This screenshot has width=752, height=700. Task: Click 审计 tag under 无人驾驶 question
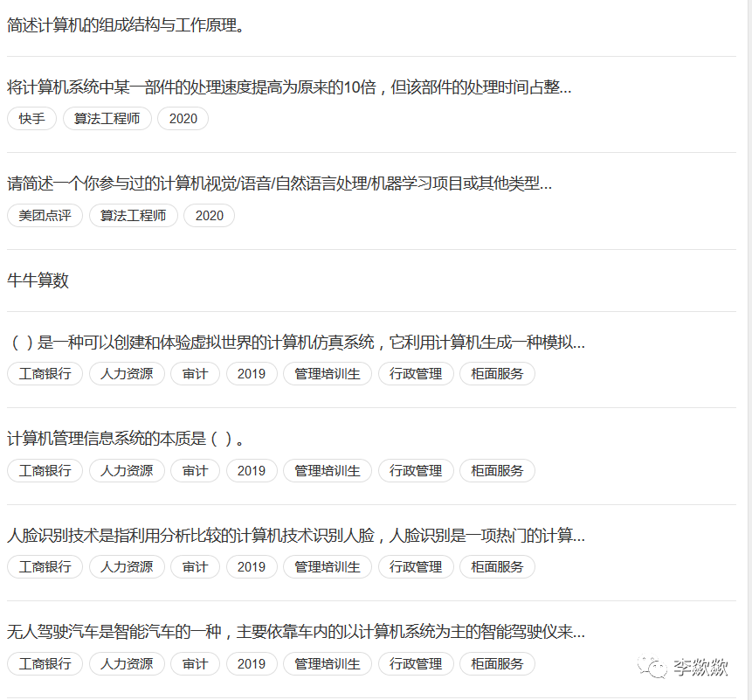point(195,663)
